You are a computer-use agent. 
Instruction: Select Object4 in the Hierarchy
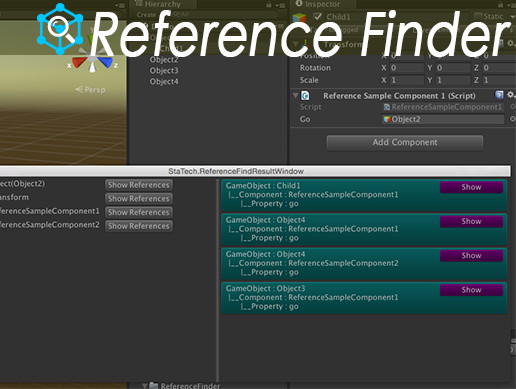(x=164, y=82)
